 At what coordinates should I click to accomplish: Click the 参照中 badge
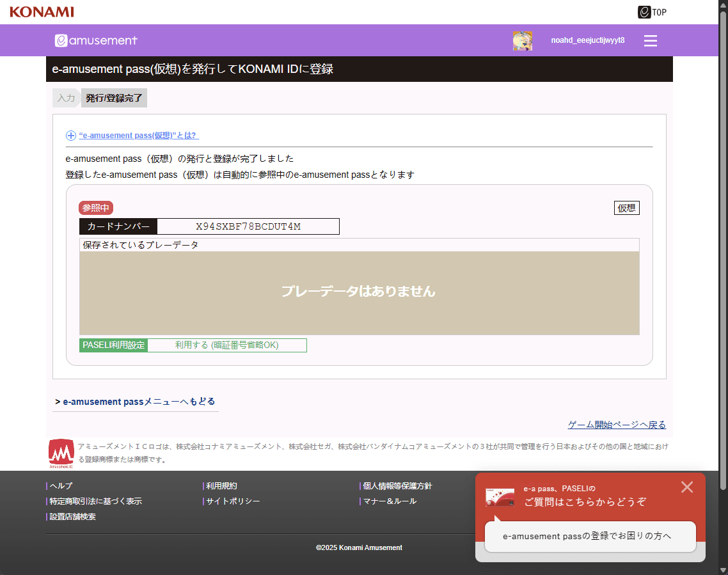(96, 208)
